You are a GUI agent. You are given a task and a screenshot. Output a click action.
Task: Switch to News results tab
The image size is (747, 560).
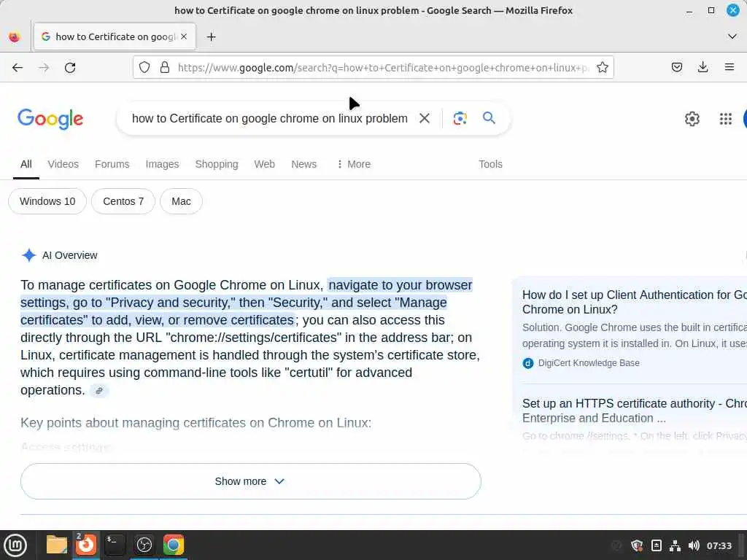tap(304, 164)
